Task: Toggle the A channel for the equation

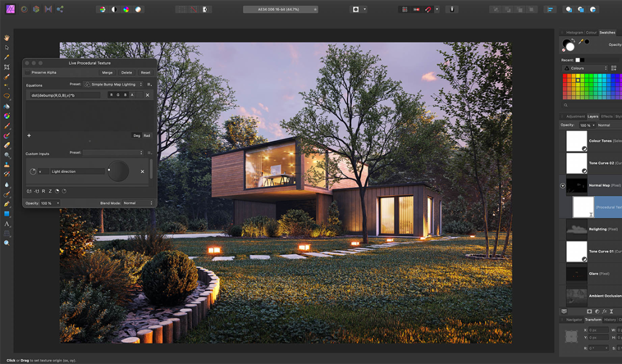Action: tap(132, 95)
